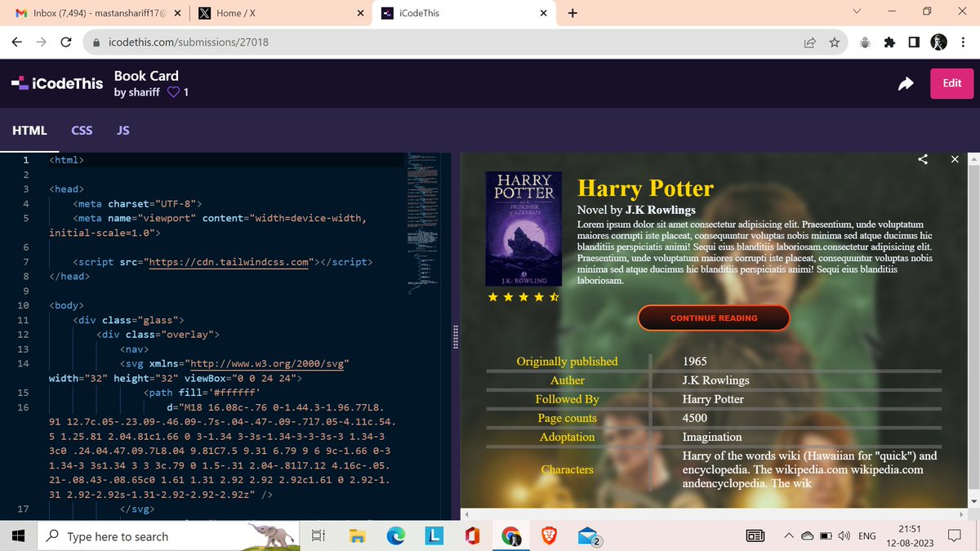Click the 'Originally published' table label
The height and width of the screenshot is (551, 980).
pyautogui.click(x=568, y=362)
